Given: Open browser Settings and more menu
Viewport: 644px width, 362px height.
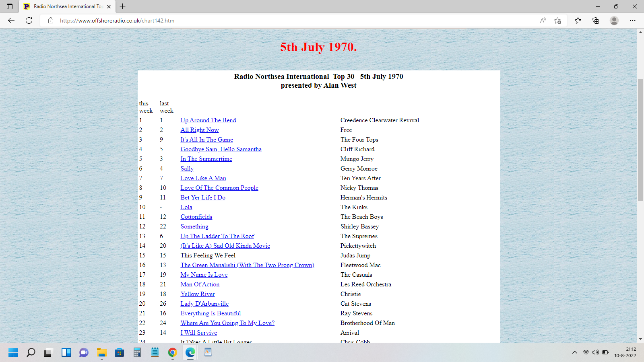Looking at the screenshot, I should click(x=633, y=21).
